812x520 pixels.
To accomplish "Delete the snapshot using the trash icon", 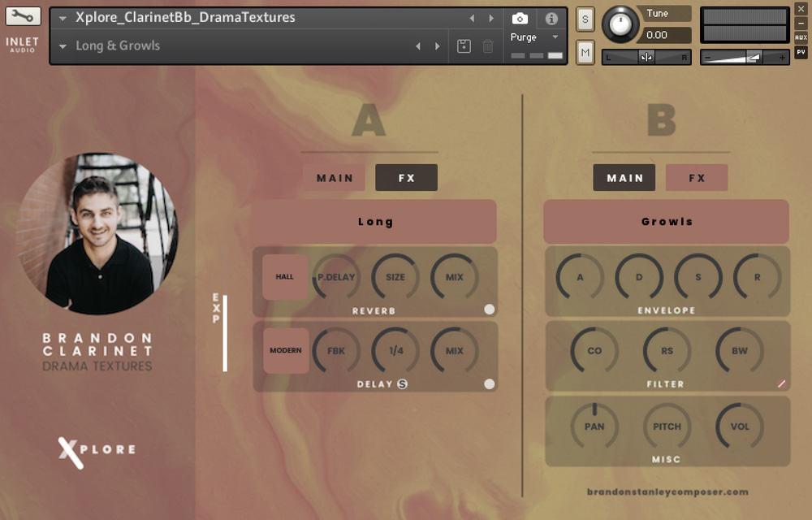I will pos(486,47).
